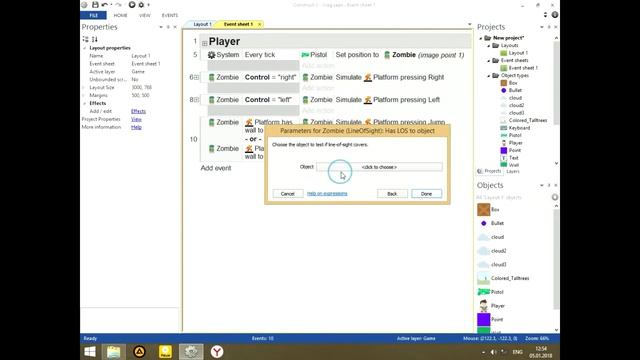640x360 pixels.
Task: Click the Effects link in Properties
Action: click(138, 111)
